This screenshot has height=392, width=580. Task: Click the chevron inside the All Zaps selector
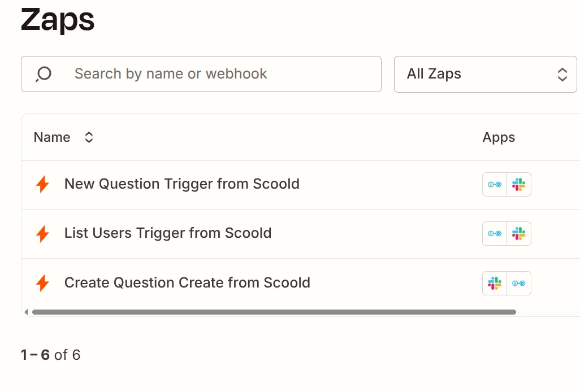[562, 74]
